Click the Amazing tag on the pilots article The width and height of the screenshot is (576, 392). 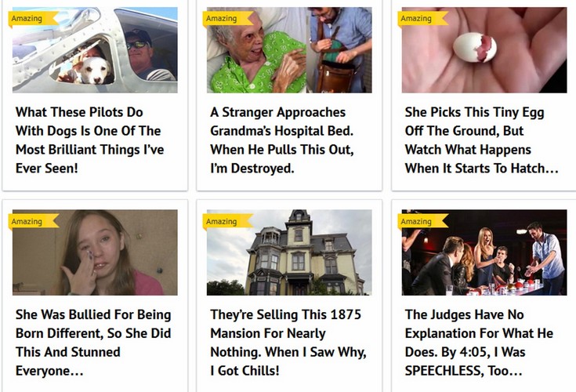coord(33,18)
